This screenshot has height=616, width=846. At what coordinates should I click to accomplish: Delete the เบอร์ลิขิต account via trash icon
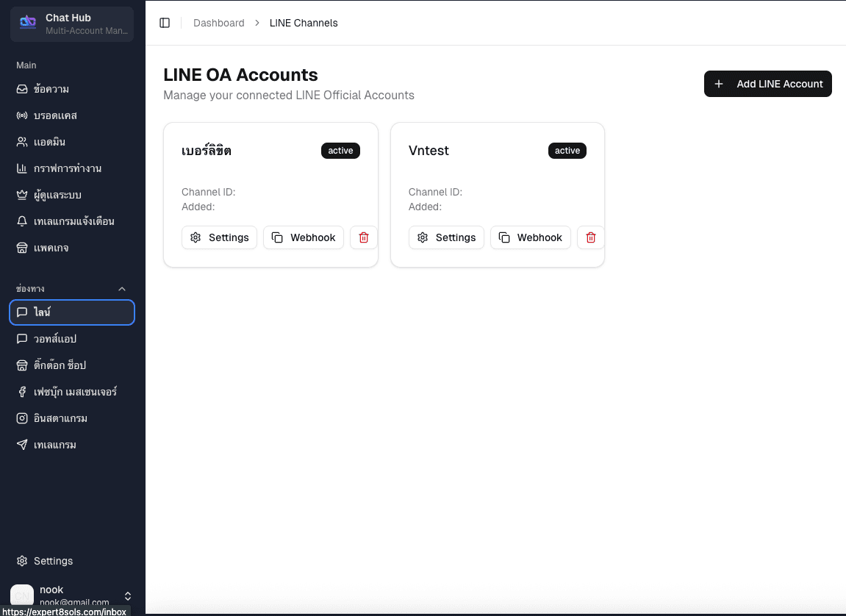click(363, 237)
